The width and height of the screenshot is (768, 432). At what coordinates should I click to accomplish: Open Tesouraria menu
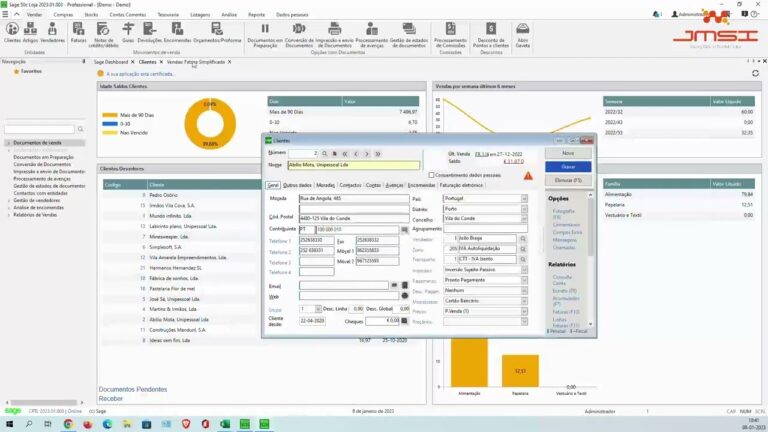coord(168,15)
